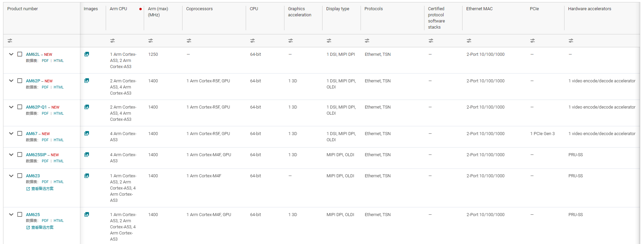The height and width of the screenshot is (244, 644).
Task: Open filter for Coprocessors column
Action: pos(189,41)
